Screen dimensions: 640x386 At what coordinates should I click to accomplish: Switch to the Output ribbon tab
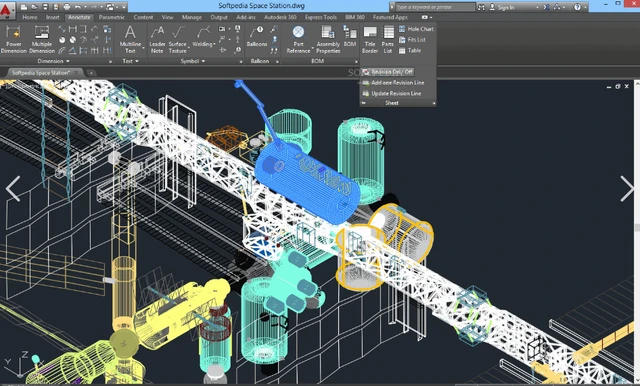[219, 17]
